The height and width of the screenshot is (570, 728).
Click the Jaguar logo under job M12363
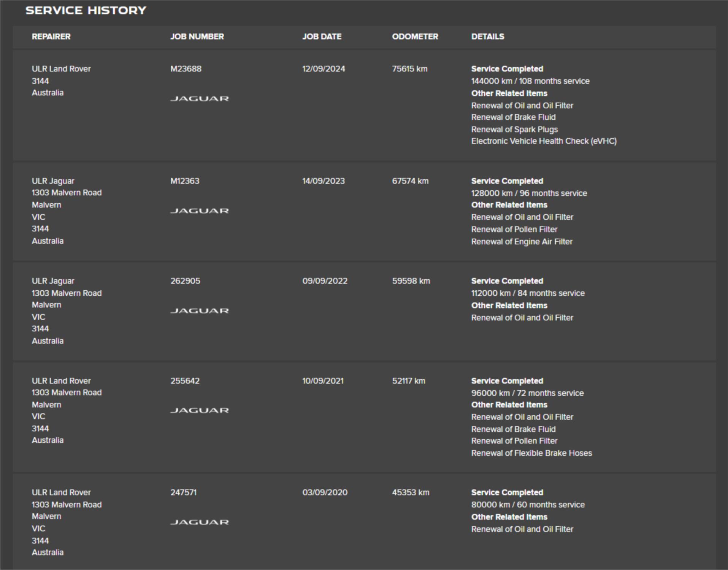tap(200, 211)
